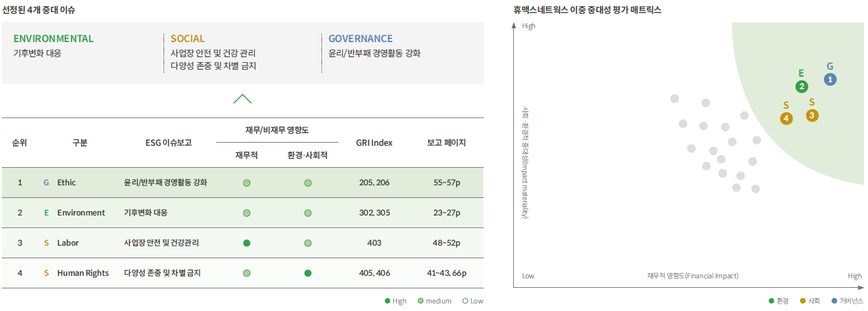Collapse the panel with the green chevron
Image resolution: width=868 pixels, height=311 pixels.
[242, 99]
